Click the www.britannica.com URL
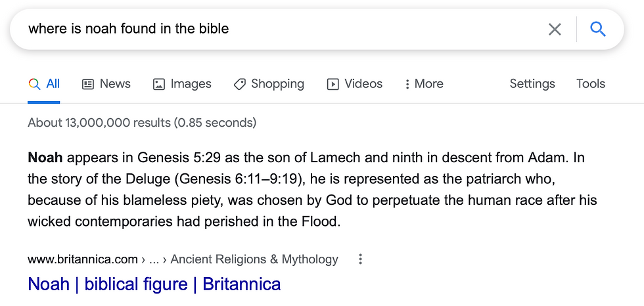This screenshot has width=644, height=306. click(83, 259)
